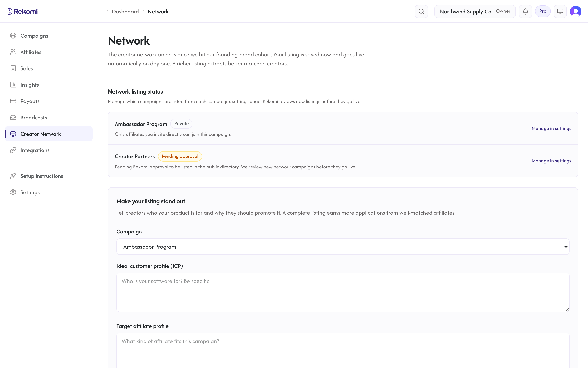Image resolution: width=588 pixels, height=368 pixels.
Task: Open the search icon button
Action: coord(421,11)
